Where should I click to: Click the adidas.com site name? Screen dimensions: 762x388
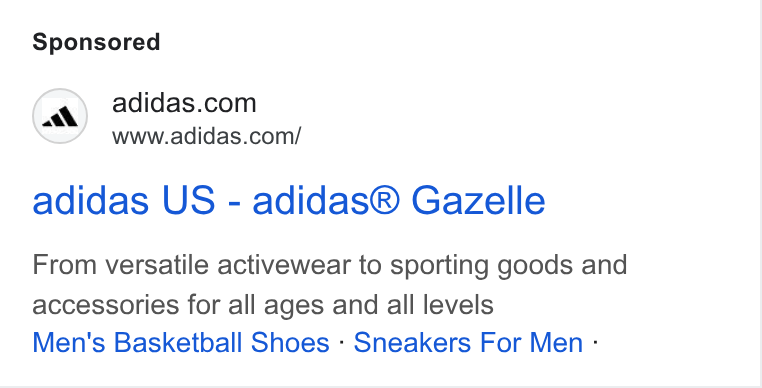coord(184,103)
